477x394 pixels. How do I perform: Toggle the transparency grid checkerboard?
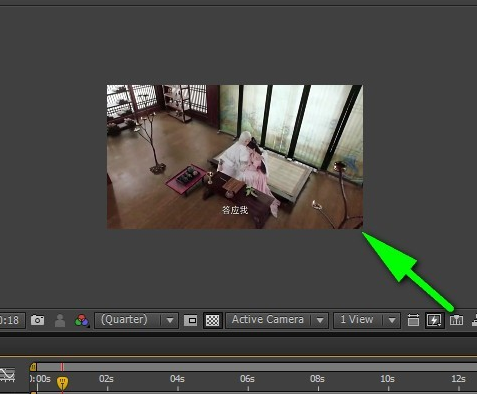pyautogui.click(x=213, y=321)
